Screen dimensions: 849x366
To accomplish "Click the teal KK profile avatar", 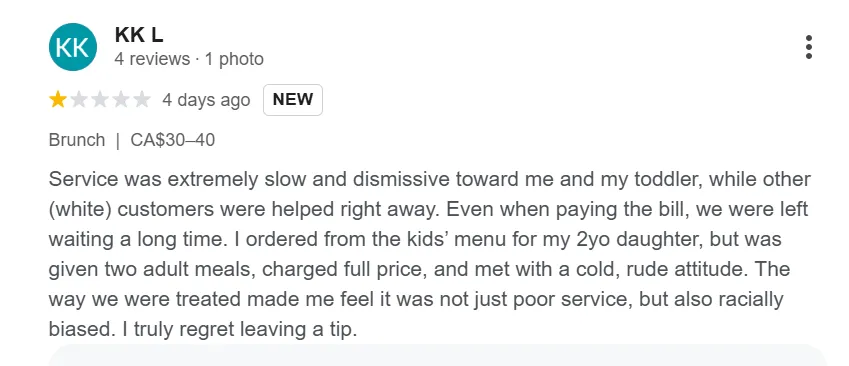I will pos(73,47).
